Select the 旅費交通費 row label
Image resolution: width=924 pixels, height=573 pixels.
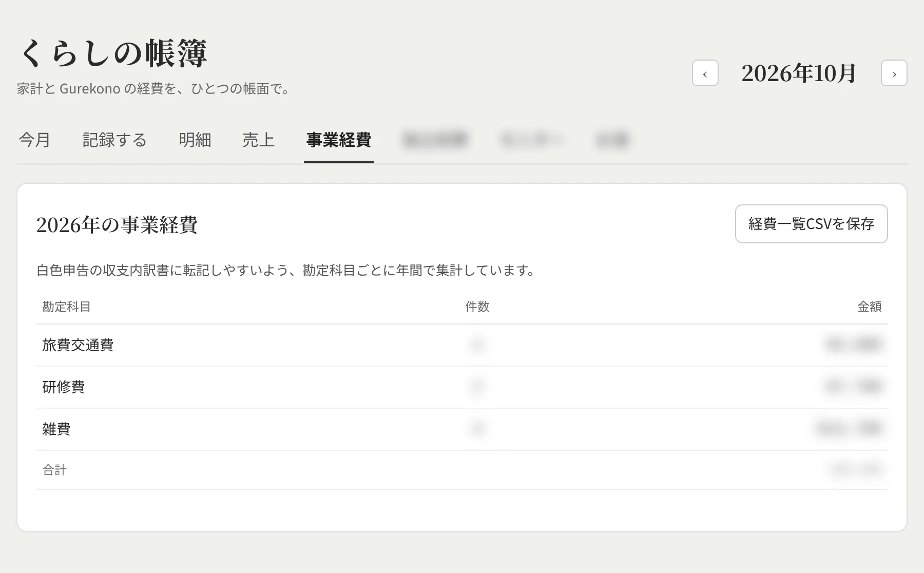(x=78, y=345)
